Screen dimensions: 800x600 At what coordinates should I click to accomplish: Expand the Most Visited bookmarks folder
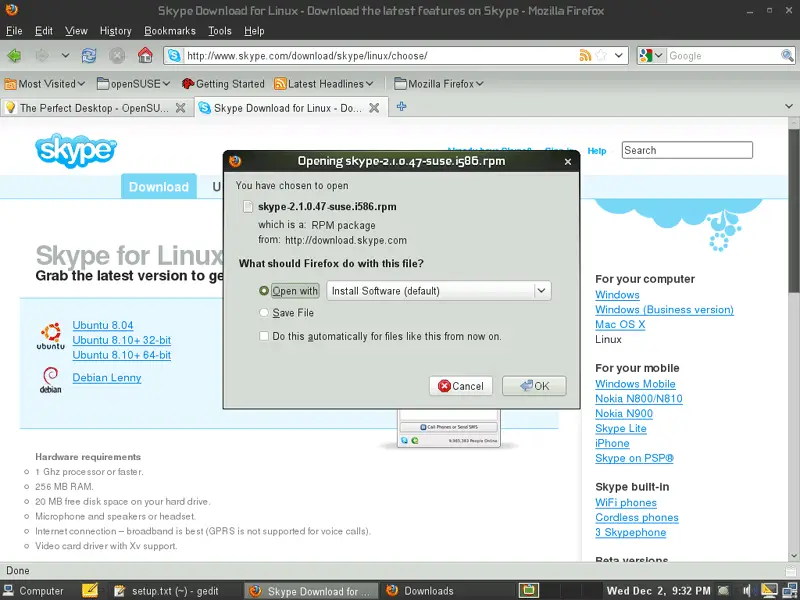[x=44, y=84]
